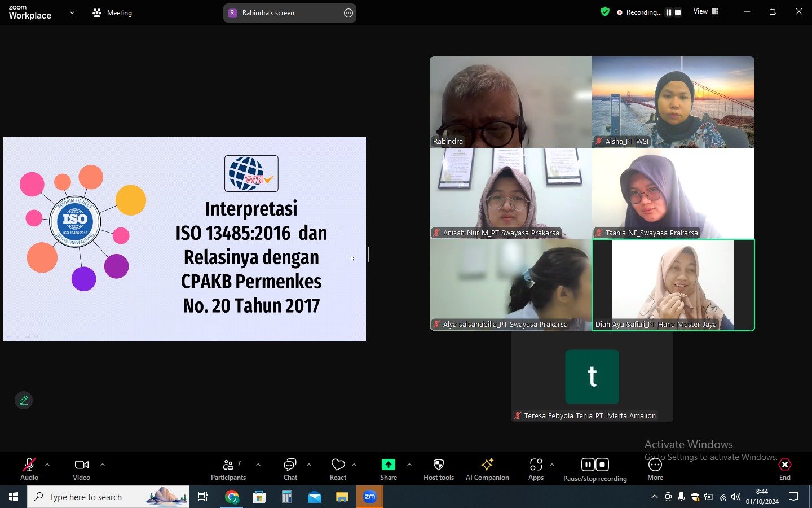Open the Meeting tab
Viewport: 812px width, 508px height.
pyautogui.click(x=112, y=12)
